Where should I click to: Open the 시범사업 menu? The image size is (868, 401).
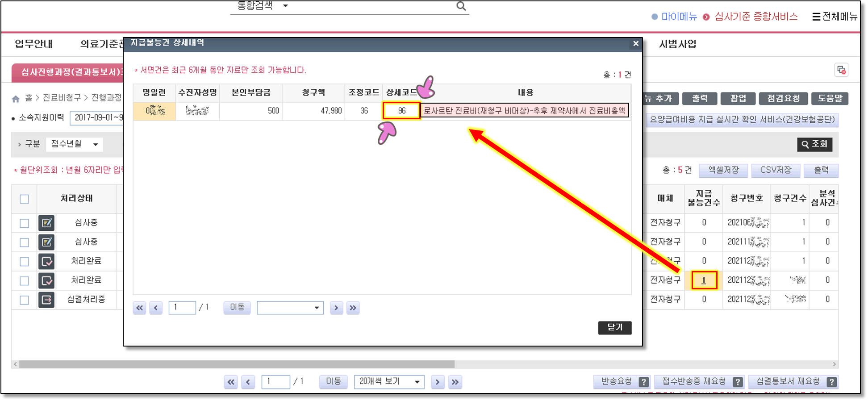(x=677, y=44)
